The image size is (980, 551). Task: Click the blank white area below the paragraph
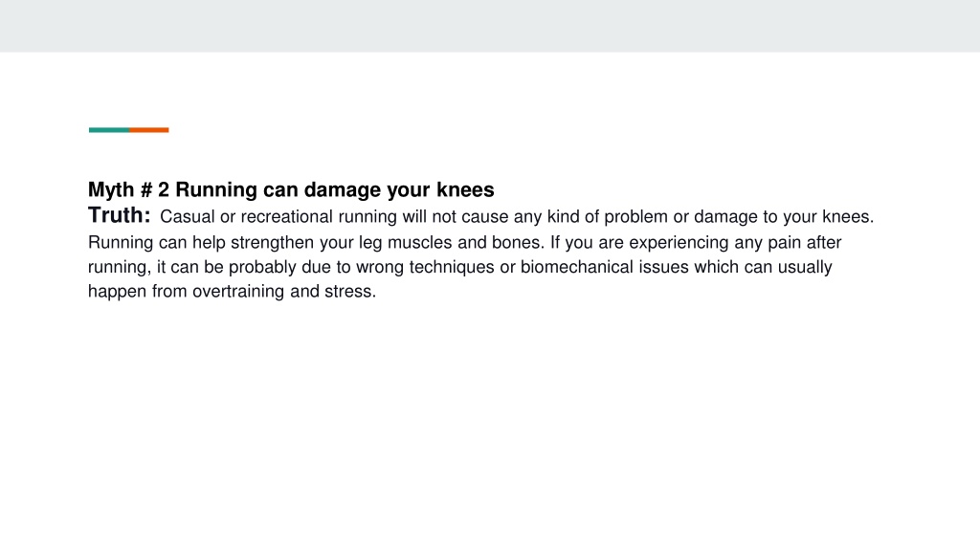490,425
